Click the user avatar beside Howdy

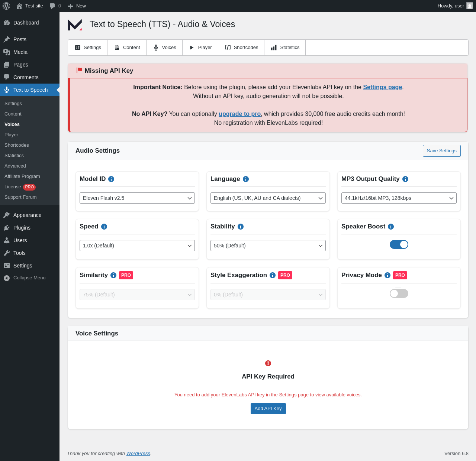tap(470, 6)
